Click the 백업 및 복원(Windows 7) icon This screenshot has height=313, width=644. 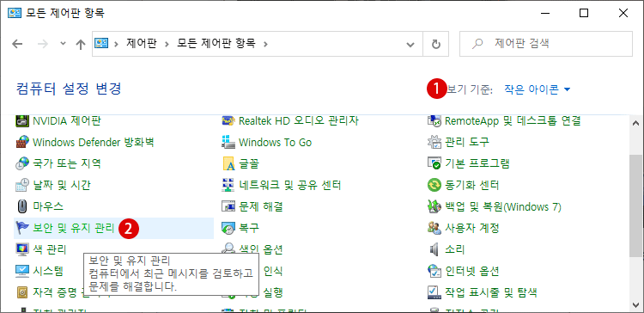[x=434, y=206]
